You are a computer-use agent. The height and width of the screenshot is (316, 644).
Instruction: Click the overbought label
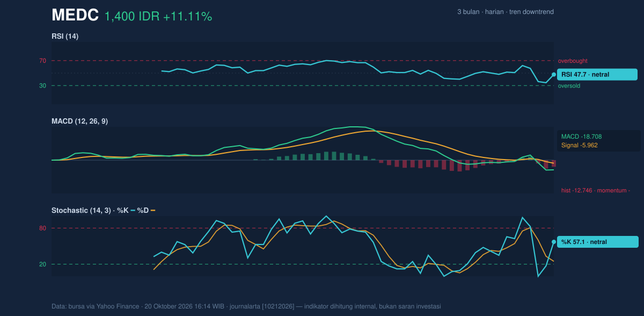573,61
